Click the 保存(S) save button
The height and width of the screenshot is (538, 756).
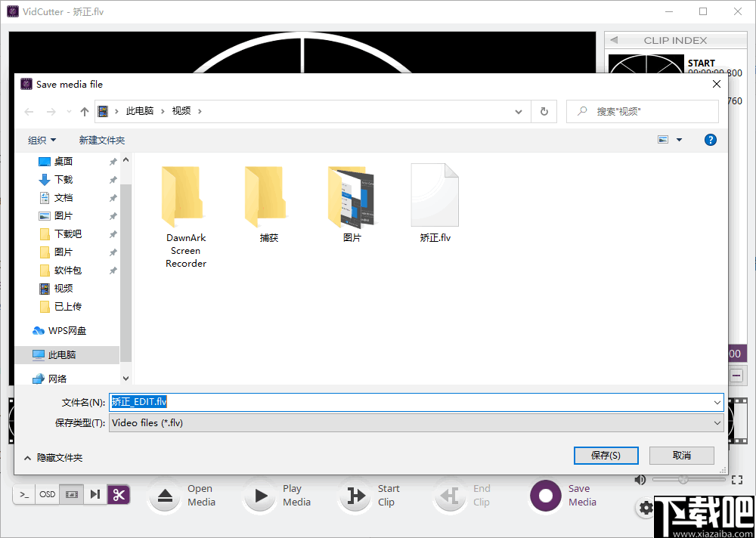pyautogui.click(x=606, y=455)
